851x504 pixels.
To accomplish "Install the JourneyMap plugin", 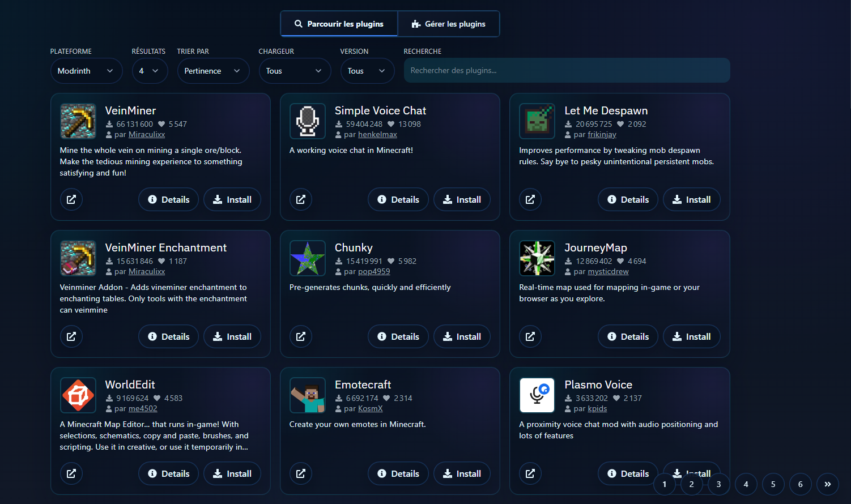I will pos(691,336).
